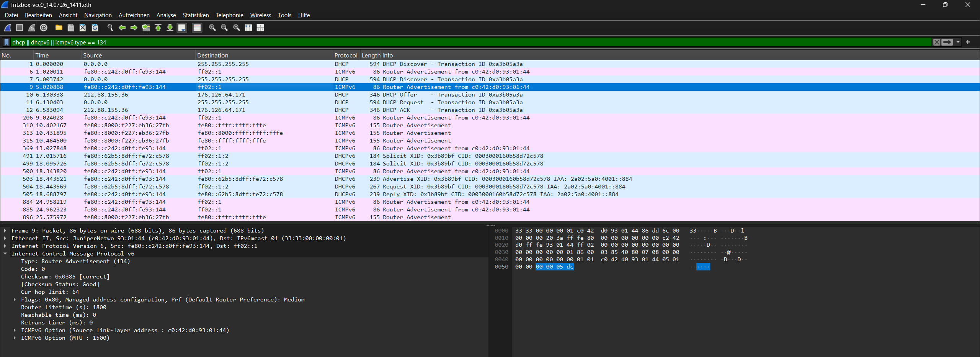This screenshot has height=357, width=980.
Task: Apply the display filter with the arrow button
Action: [x=947, y=42]
